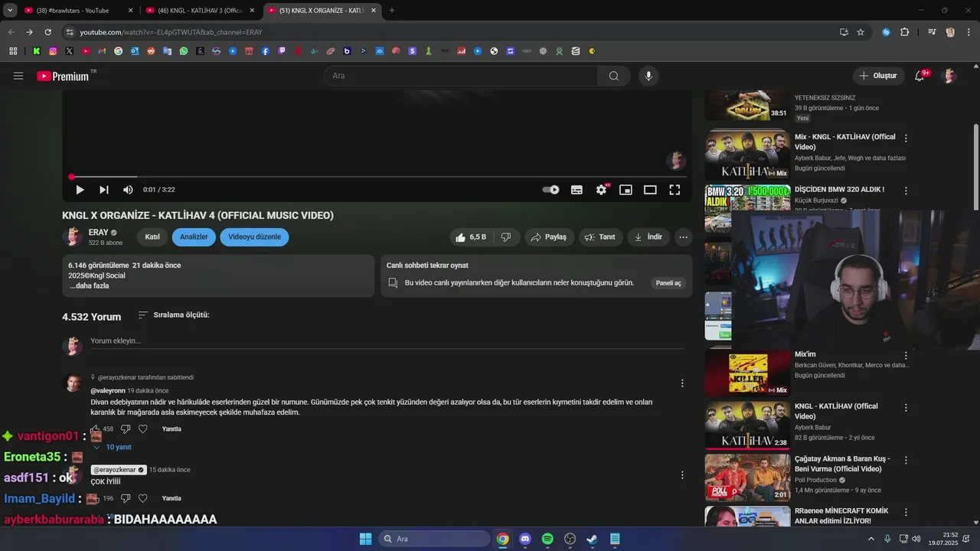
Task: Click the browser address bar
Action: pyautogui.click(x=452, y=32)
